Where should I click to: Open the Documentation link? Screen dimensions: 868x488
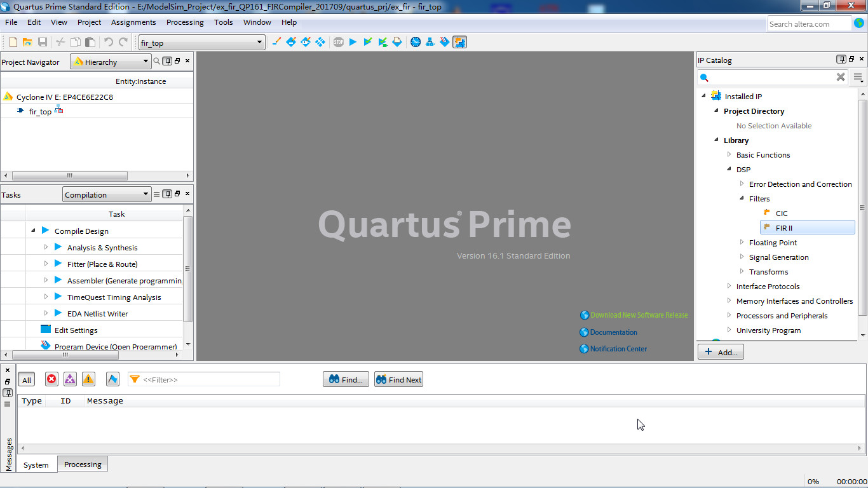click(613, 332)
